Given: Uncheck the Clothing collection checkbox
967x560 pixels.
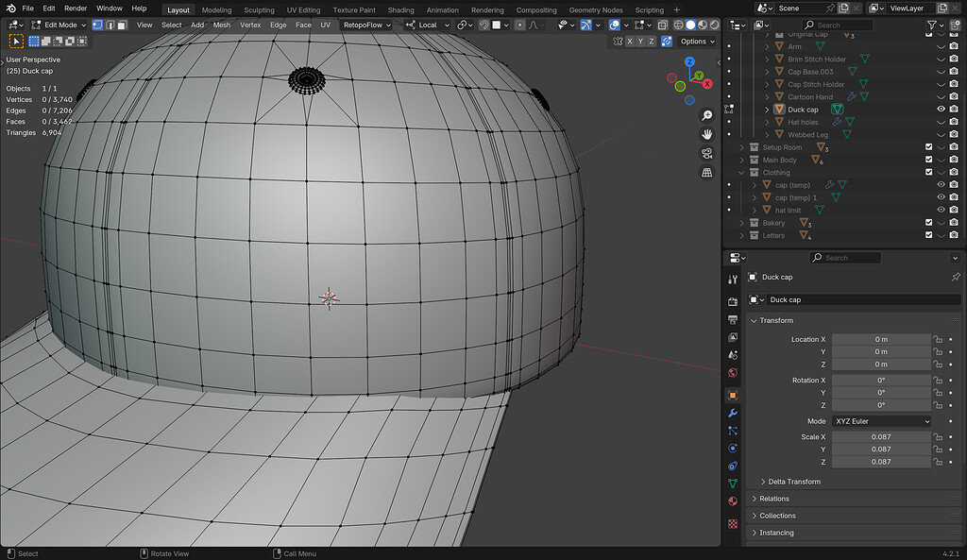Looking at the screenshot, I should coord(928,173).
